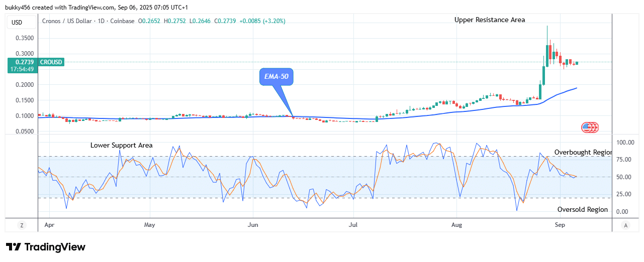Viewport: 644px width, 262px height.
Task: Click the Aug date label
Action: 456,224
